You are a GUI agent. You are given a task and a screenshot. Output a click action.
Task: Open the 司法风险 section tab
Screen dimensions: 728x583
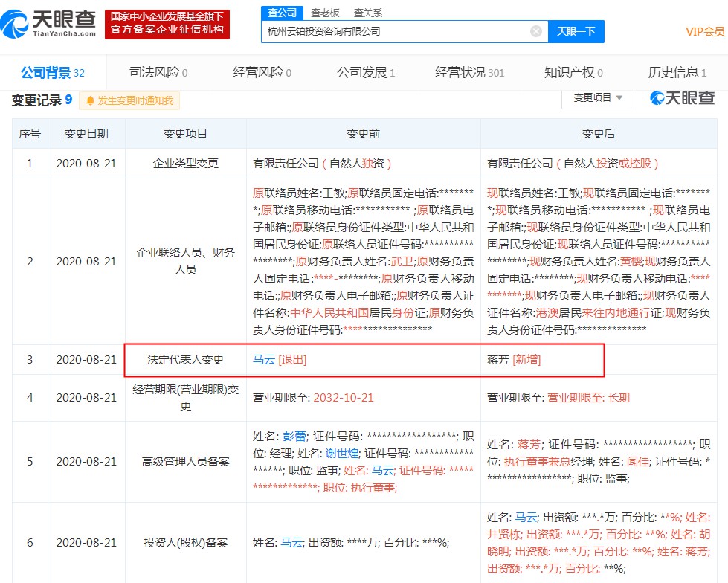tap(158, 72)
